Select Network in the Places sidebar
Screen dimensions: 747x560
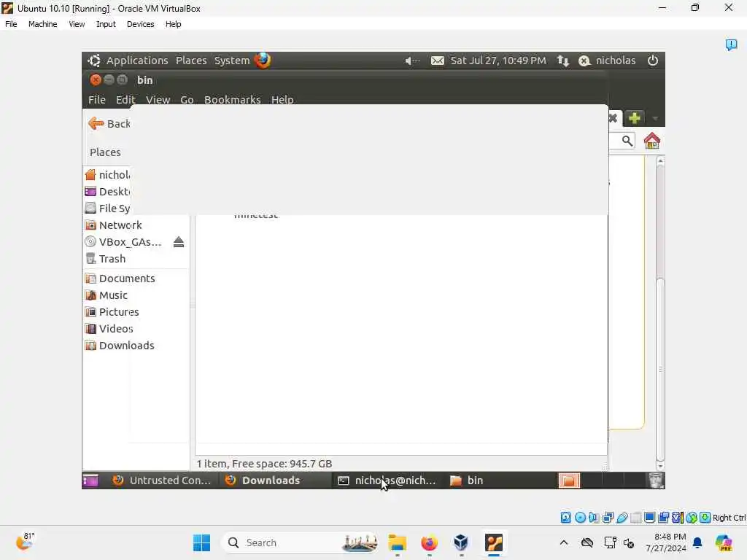tap(113, 225)
